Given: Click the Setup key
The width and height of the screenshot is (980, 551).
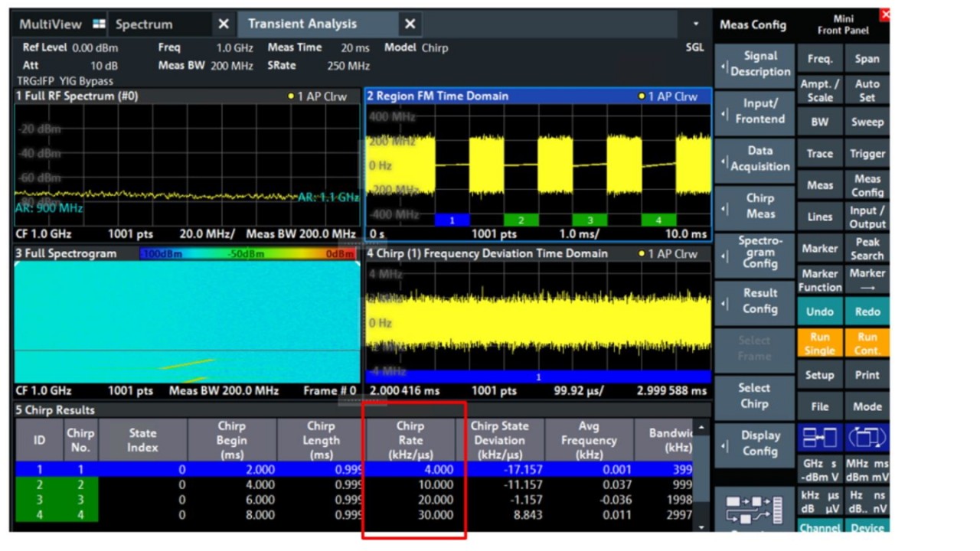Looking at the screenshot, I should tap(820, 375).
